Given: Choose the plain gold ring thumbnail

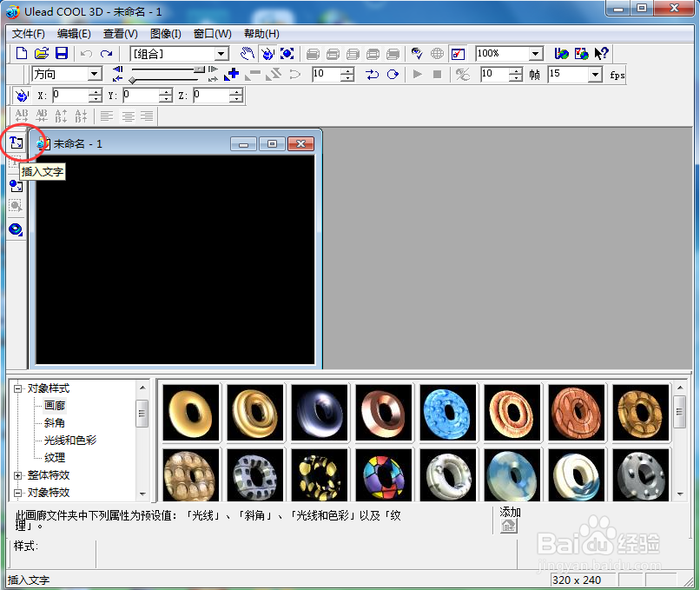Looking at the screenshot, I should pyautogui.click(x=191, y=412).
